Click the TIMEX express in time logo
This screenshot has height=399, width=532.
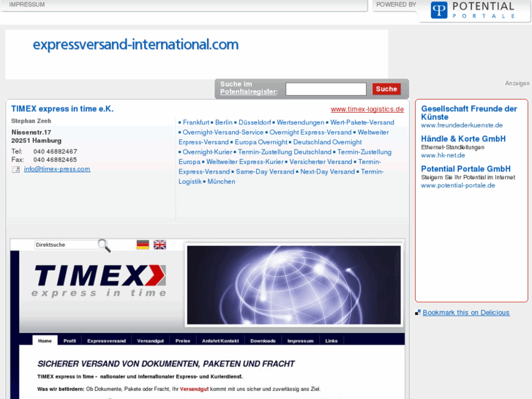tap(98, 281)
